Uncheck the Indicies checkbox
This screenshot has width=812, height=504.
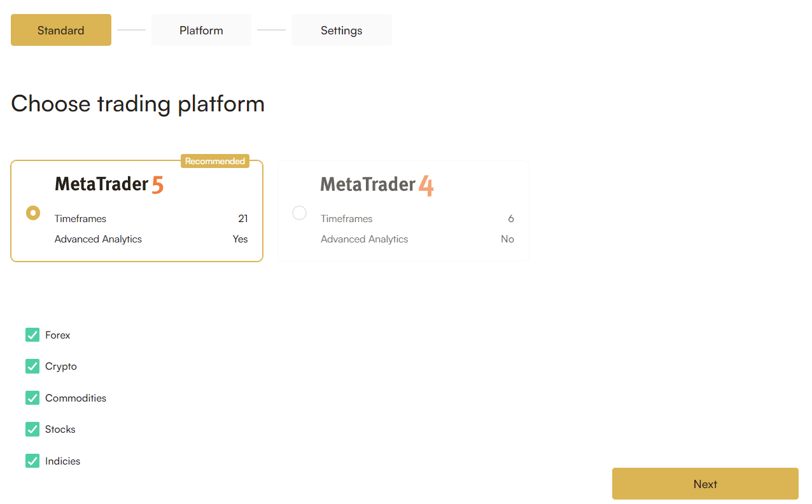(32, 461)
